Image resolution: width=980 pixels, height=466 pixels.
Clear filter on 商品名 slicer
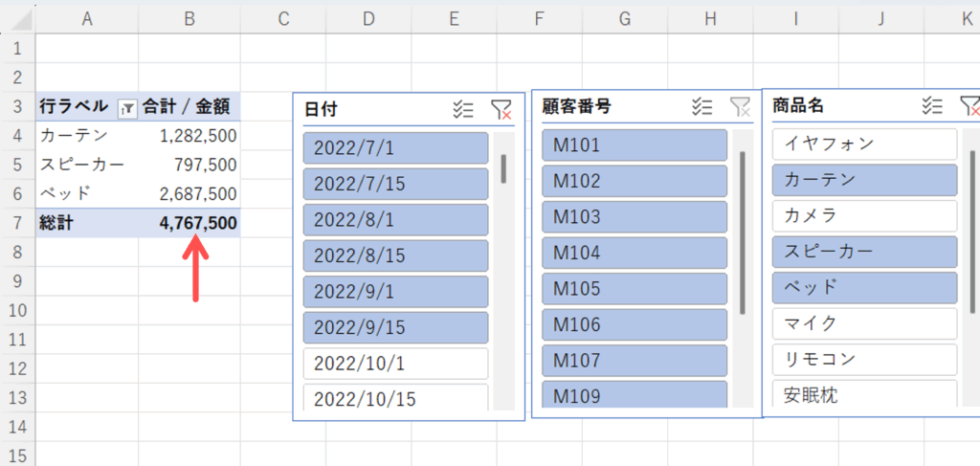click(969, 106)
